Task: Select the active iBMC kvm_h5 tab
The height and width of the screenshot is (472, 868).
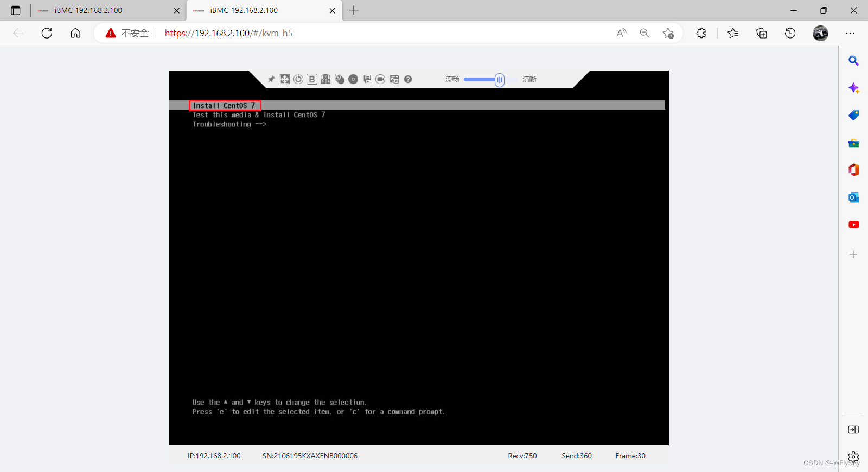Action: [264, 10]
